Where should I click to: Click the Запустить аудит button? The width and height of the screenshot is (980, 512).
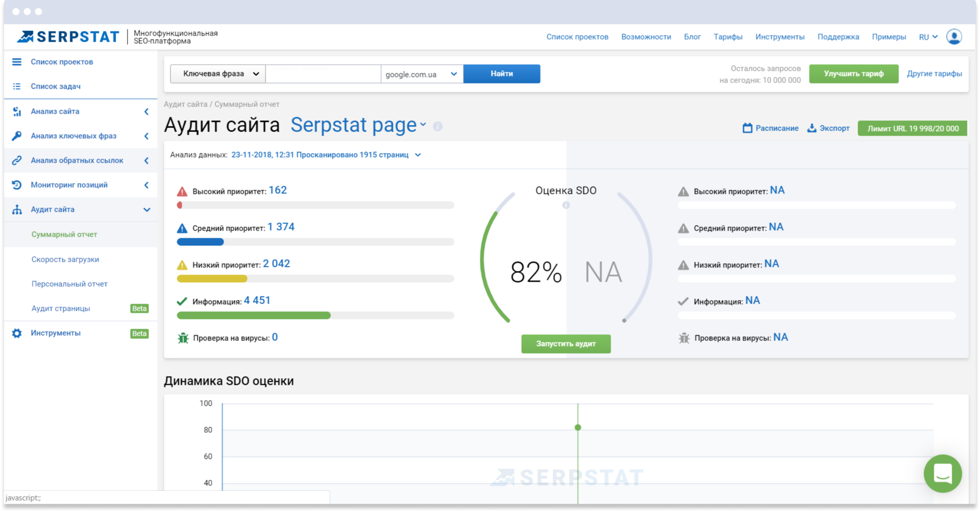pos(566,344)
